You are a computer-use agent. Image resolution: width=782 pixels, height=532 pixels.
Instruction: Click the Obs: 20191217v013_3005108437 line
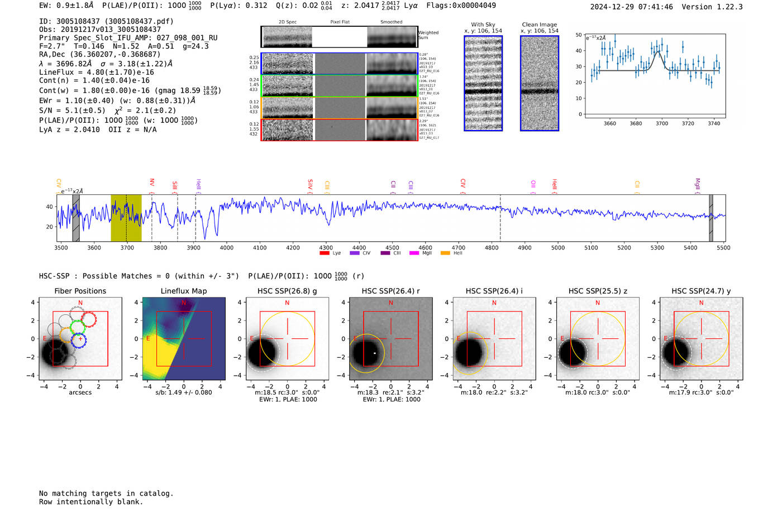(100, 30)
